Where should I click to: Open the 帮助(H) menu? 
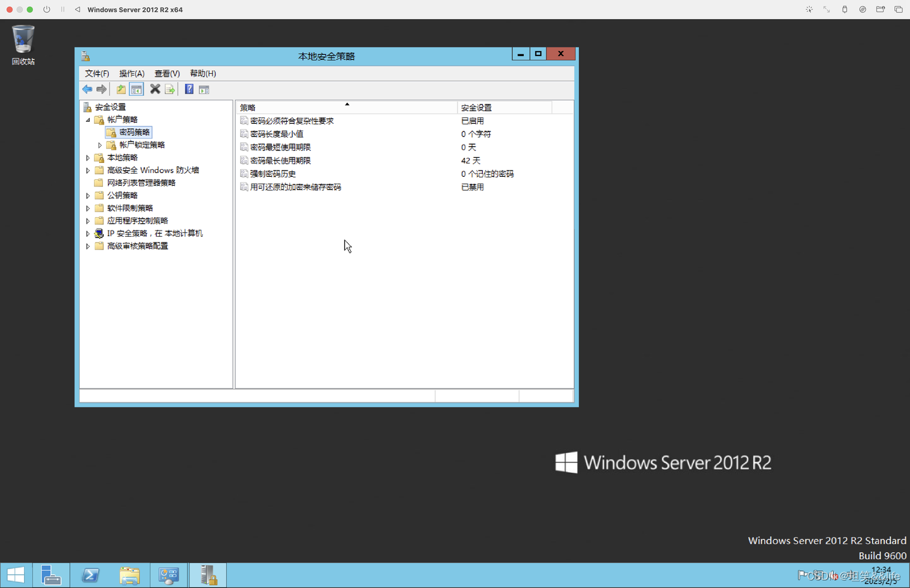203,74
